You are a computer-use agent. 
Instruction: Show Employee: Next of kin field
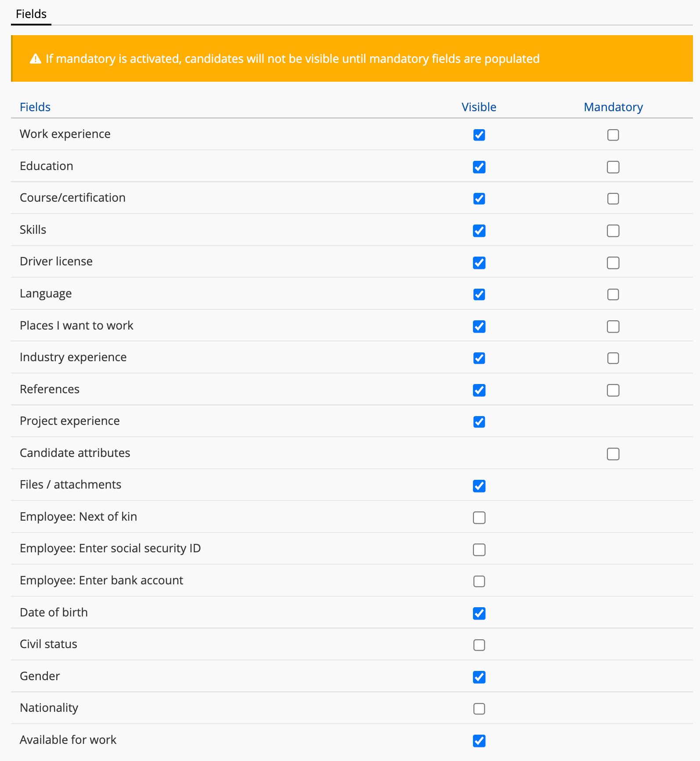[479, 518]
